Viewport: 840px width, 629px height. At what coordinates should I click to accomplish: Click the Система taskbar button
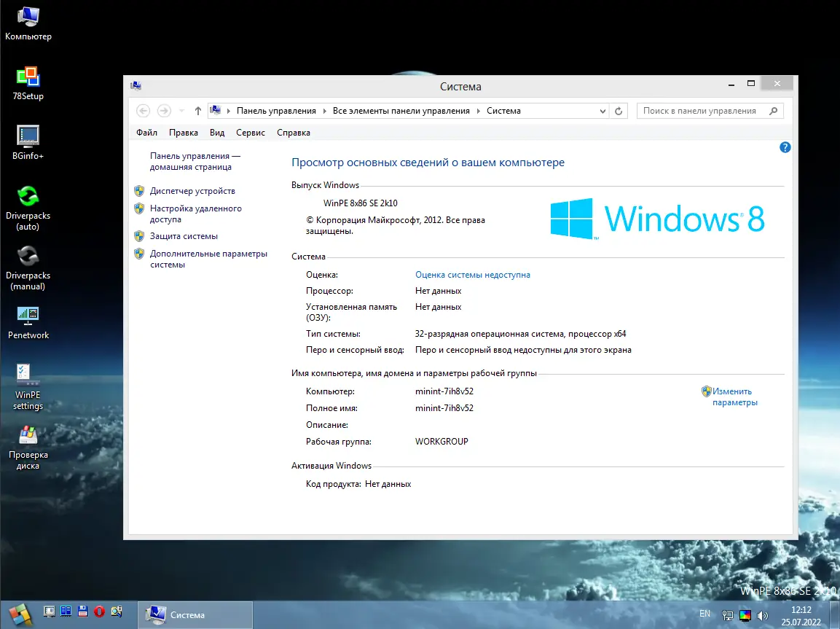(195, 614)
